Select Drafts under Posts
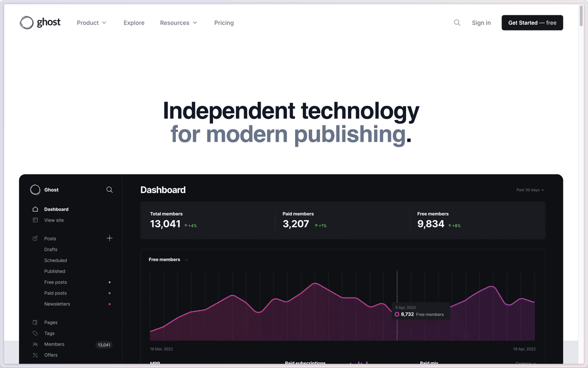The height and width of the screenshot is (368, 588). pyautogui.click(x=51, y=250)
